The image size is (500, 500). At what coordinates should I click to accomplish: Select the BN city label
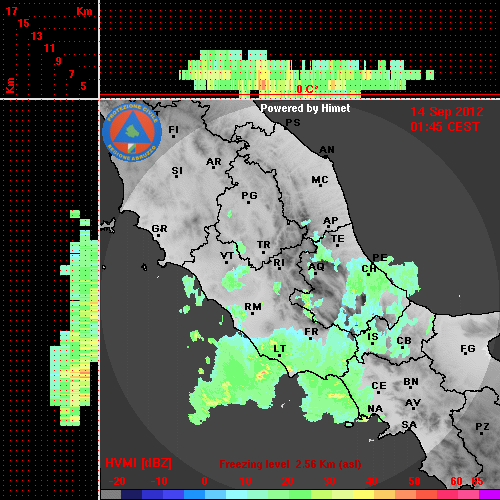411,382
